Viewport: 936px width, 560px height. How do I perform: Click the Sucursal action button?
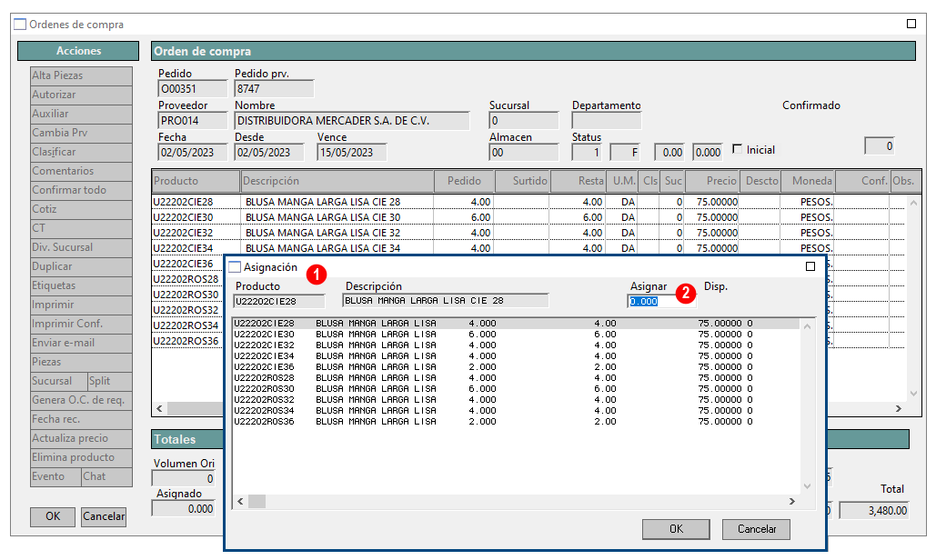point(58,381)
